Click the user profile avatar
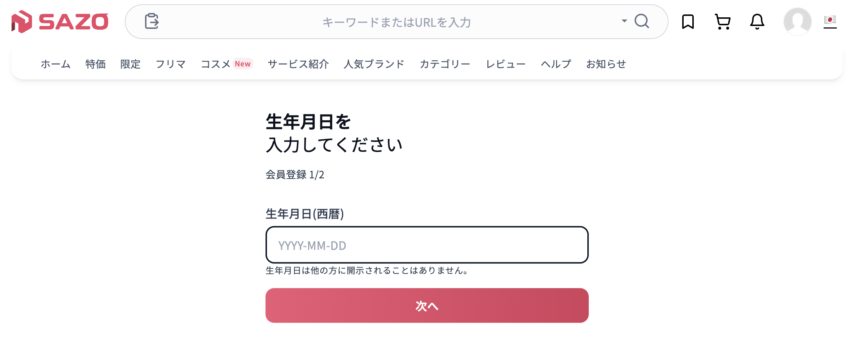The width and height of the screenshot is (868, 356). click(x=797, y=22)
